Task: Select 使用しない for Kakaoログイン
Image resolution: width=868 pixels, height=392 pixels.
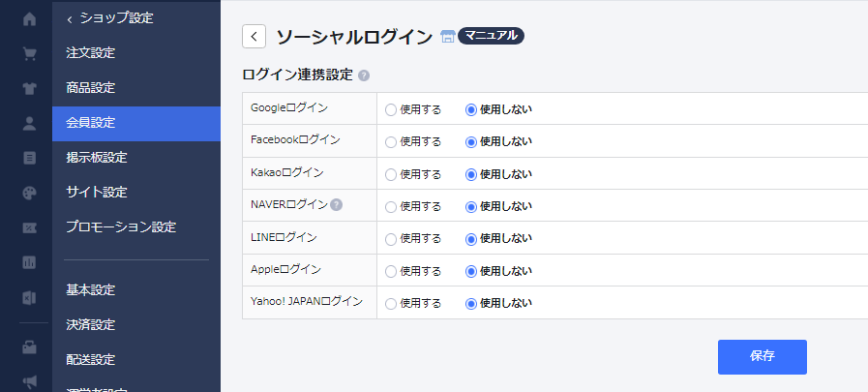Action: (x=471, y=175)
